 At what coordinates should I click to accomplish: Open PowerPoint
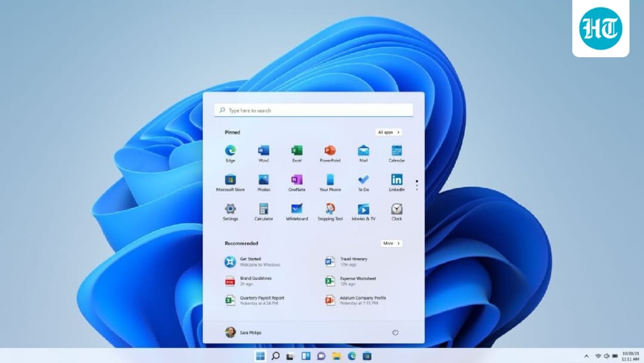(x=330, y=153)
